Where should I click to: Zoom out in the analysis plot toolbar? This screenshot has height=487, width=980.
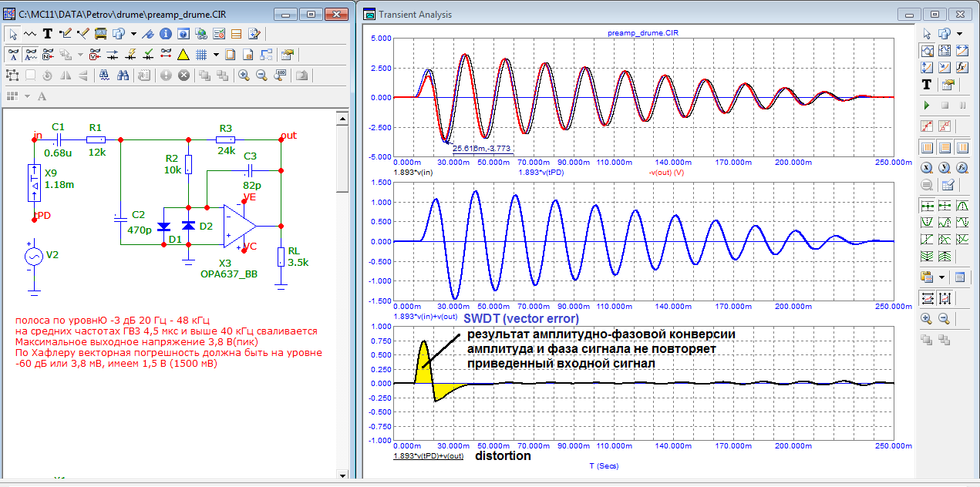click(945, 318)
